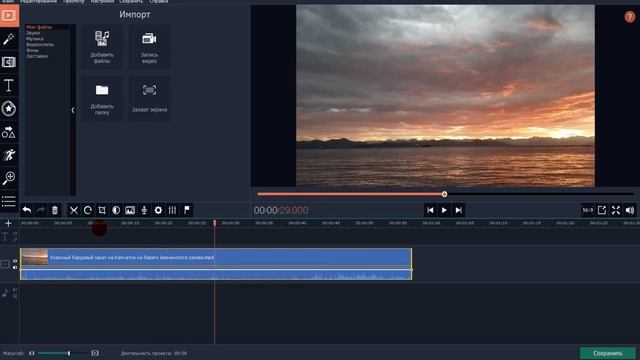The width and height of the screenshot is (640, 360).
Task: Open the Filters magic wand tool
Action: pos(9,39)
